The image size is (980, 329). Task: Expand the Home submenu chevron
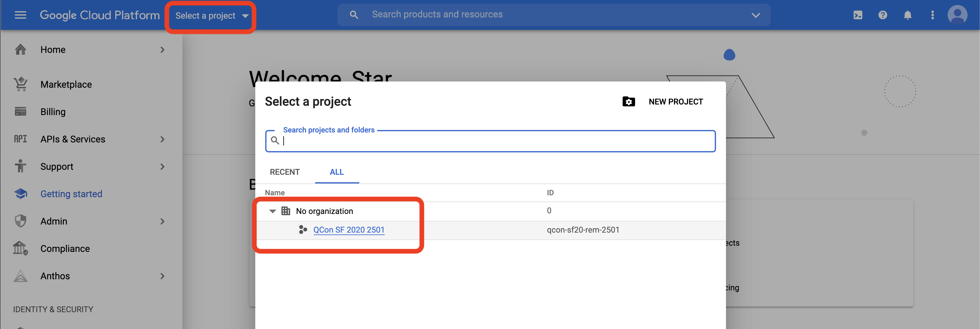coord(163,50)
